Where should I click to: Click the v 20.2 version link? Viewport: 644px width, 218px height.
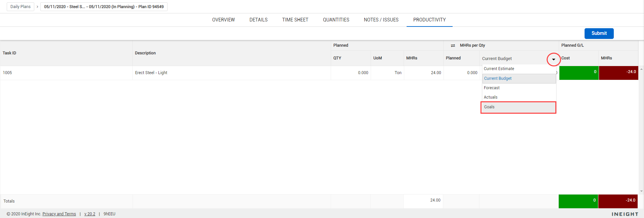[x=90, y=214]
